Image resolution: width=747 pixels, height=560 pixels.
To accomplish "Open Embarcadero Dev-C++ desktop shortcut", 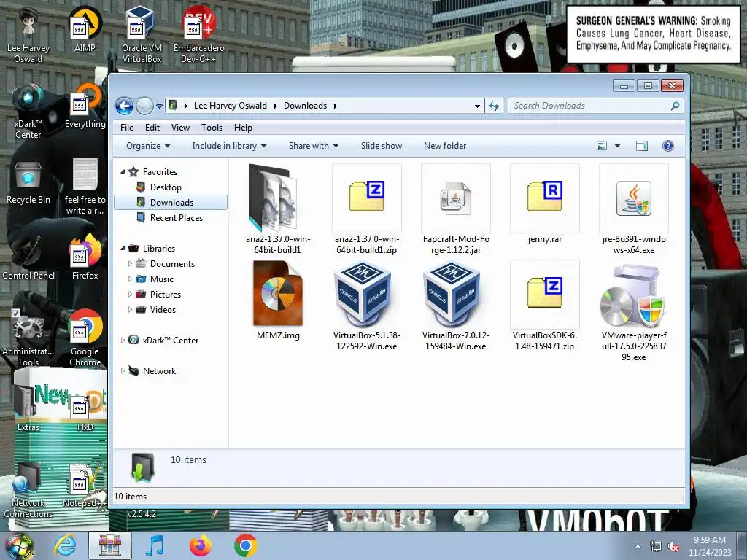I will (198, 34).
